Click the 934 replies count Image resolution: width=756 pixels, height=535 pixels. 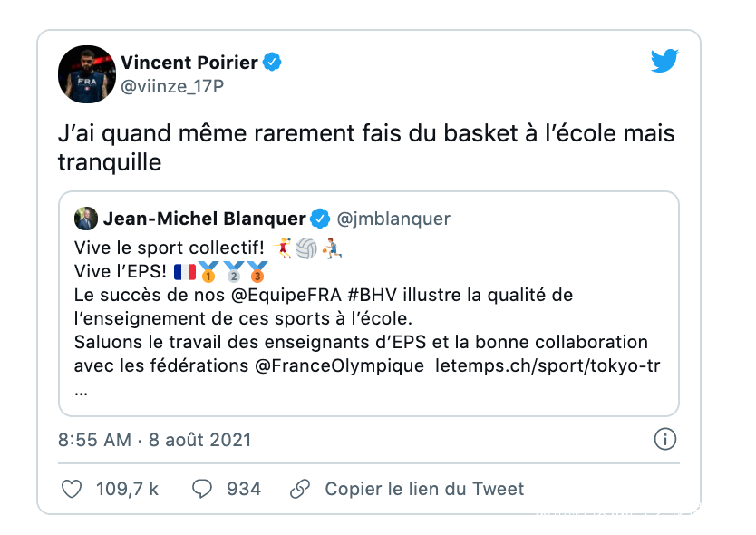243,489
